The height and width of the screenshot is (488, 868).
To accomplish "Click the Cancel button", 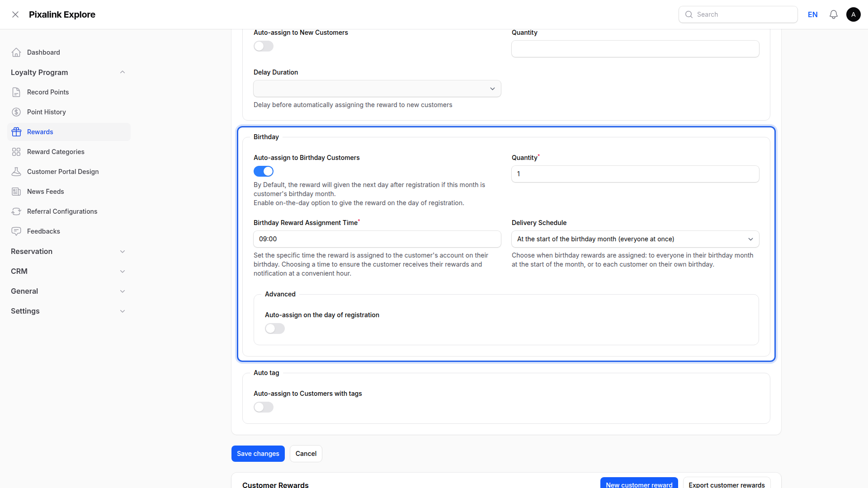I will pyautogui.click(x=306, y=454).
